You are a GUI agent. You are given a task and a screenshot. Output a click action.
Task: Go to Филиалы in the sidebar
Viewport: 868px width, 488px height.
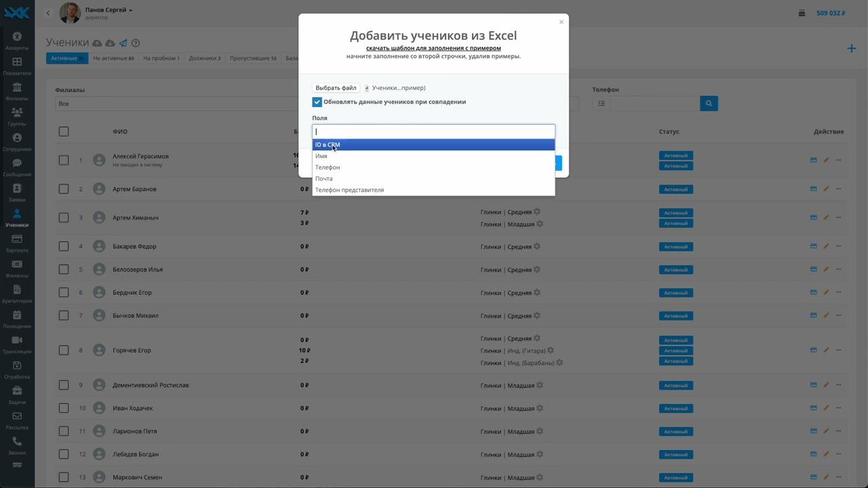pos(17,91)
